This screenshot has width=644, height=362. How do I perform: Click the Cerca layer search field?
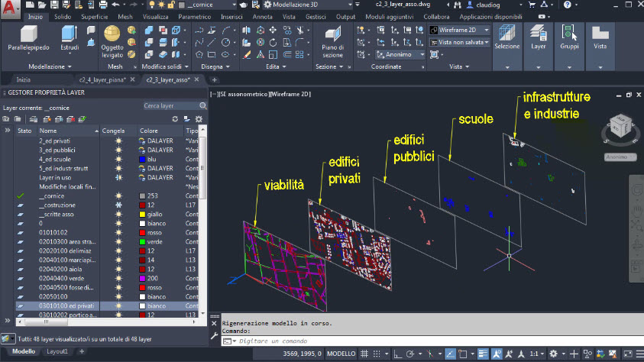(170, 106)
